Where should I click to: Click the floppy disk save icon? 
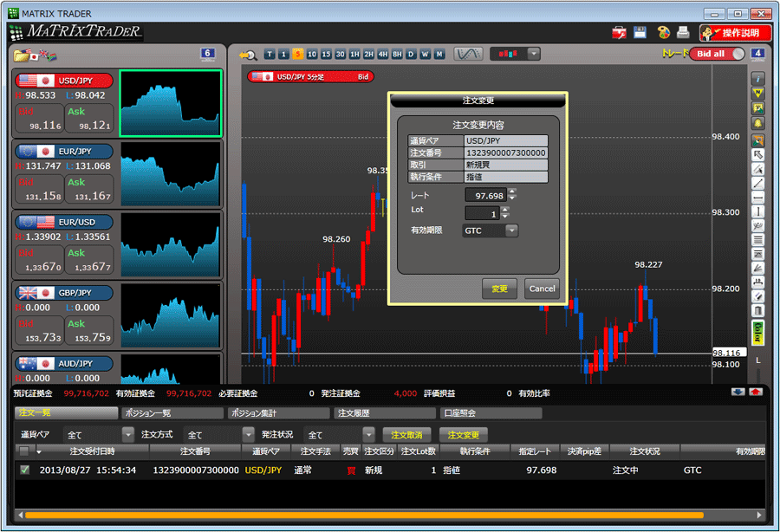pos(640,32)
